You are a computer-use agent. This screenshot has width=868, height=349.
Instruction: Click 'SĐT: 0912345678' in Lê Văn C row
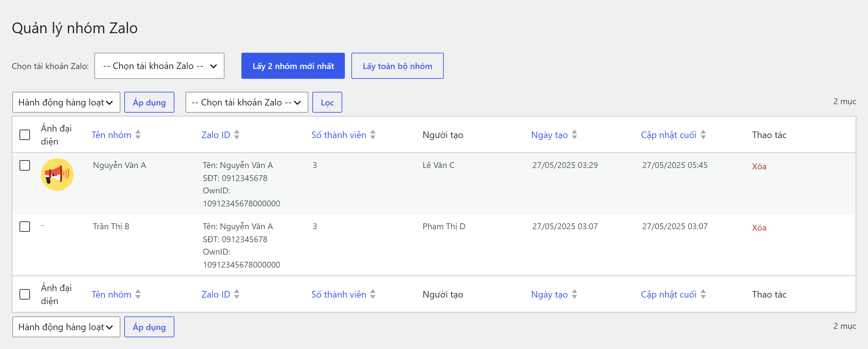[235, 178]
